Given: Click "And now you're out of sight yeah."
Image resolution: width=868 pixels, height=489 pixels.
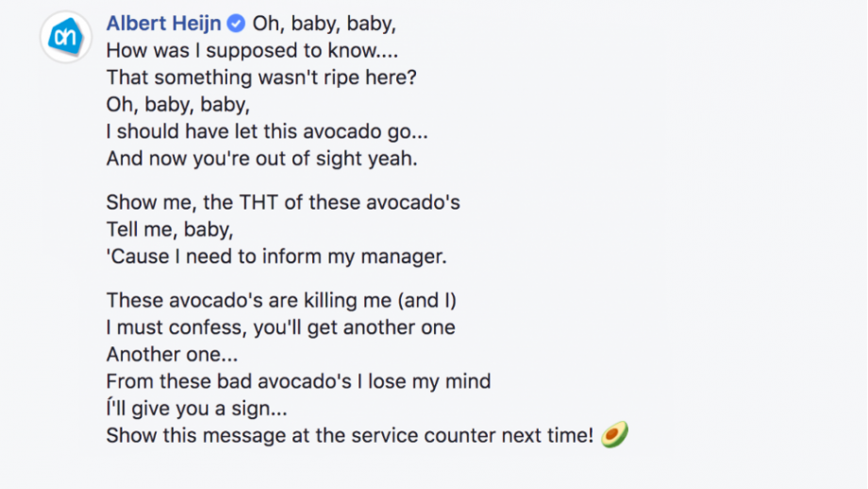Looking at the screenshot, I should click(x=262, y=159).
